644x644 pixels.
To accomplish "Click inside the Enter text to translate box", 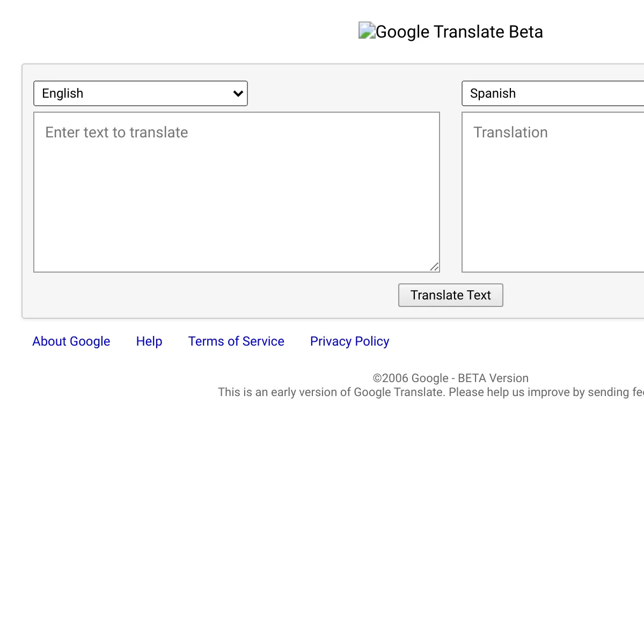I will tap(236, 192).
